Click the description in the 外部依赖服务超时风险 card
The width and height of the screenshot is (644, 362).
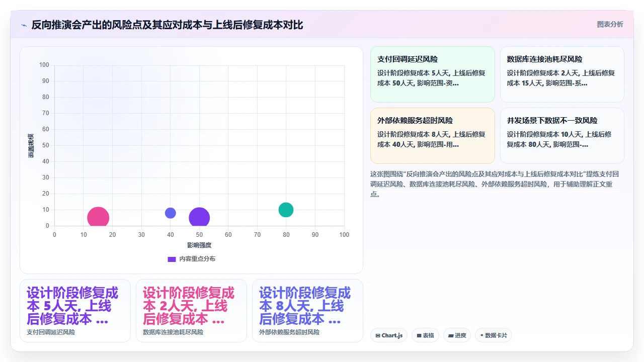pos(431,139)
